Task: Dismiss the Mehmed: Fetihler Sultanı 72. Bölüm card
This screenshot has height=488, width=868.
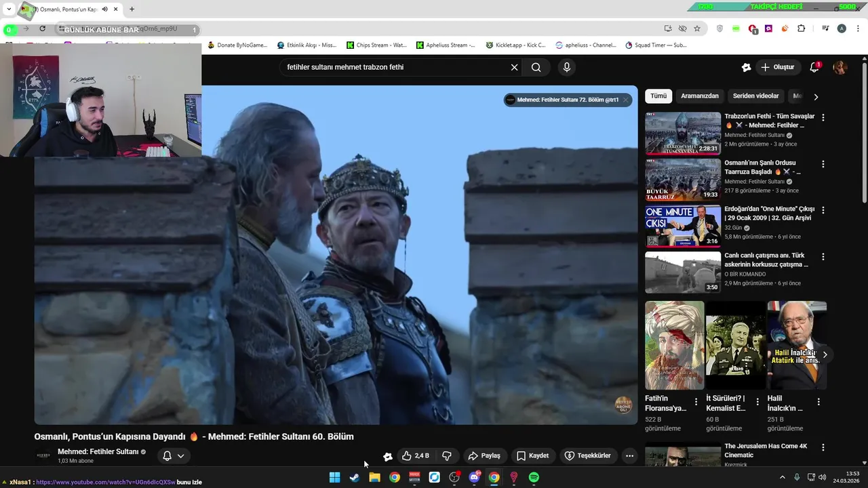Action: 626,100
